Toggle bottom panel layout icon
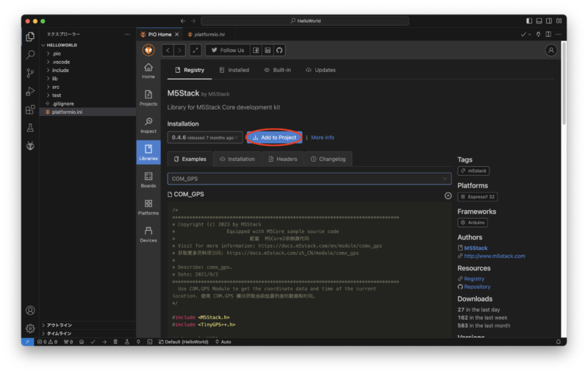588x374 pixels. (539, 21)
